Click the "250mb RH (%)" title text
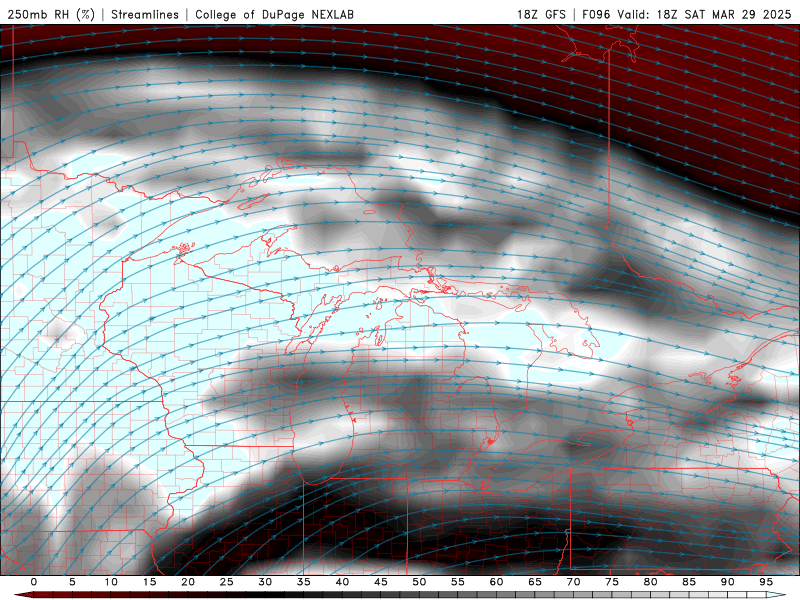The width and height of the screenshot is (800, 600). (x=51, y=14)
